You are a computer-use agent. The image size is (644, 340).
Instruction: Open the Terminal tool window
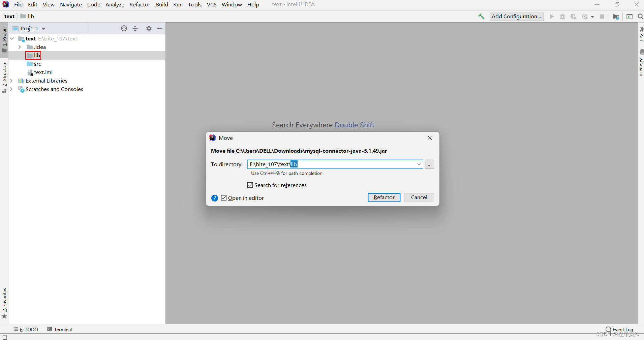(60, 329)
